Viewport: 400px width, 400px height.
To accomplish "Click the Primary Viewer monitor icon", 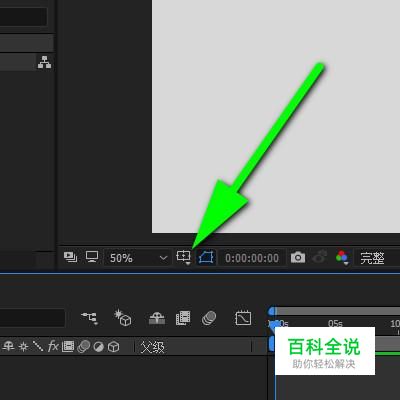I will click(92, 257).
